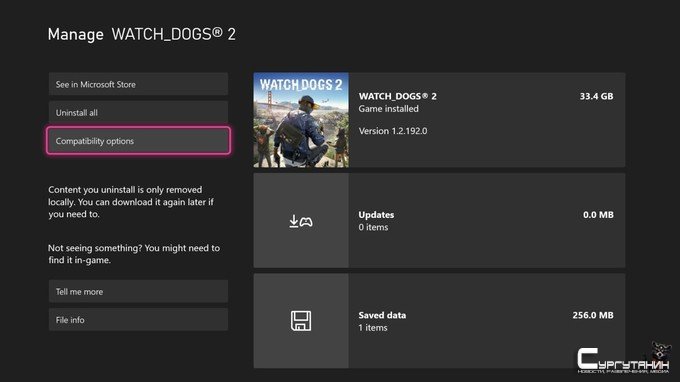This screenshot has width=680, height=382.
Task: Open See in Microsoft Store
Action: pyautogui.click(x=138, y=84)
